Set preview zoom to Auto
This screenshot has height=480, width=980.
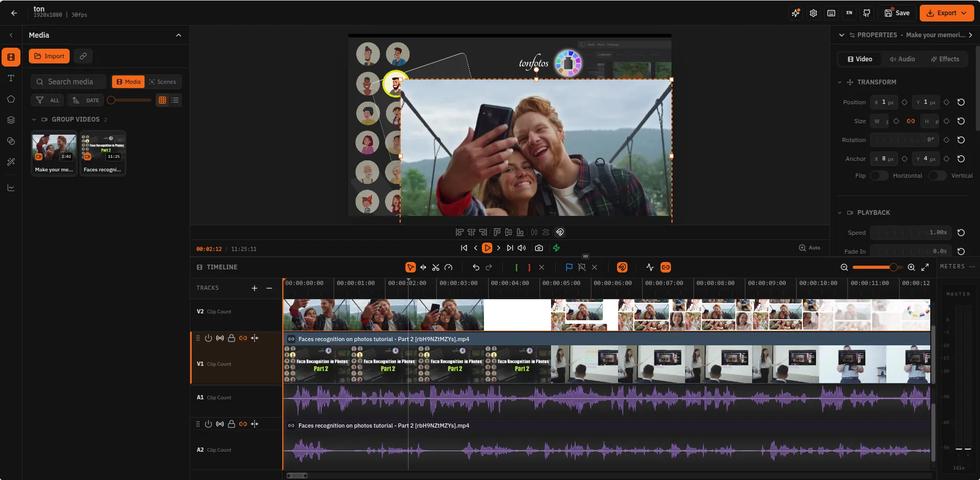point(810,248)
